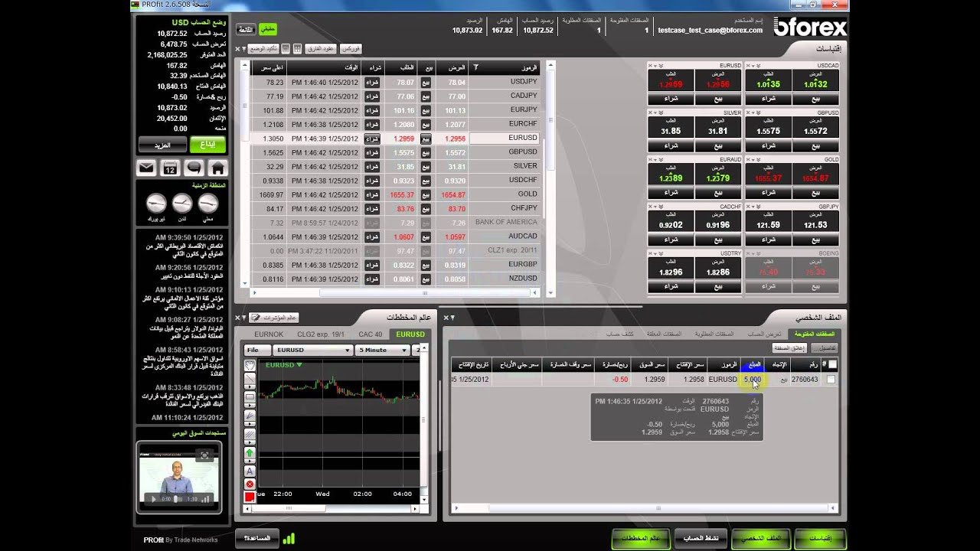Tick the checkbox for position 2760643
The image size is (980, 551).
831,380
